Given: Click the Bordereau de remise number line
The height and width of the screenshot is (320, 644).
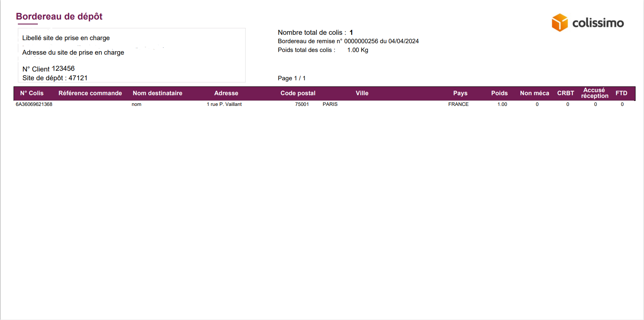Looking at the screenshot, I should (x=348, y=41).
